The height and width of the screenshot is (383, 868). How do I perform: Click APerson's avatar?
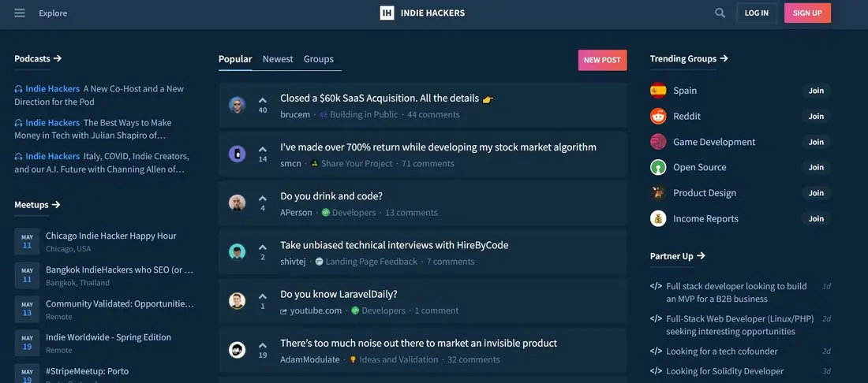(x=237, y=203)
